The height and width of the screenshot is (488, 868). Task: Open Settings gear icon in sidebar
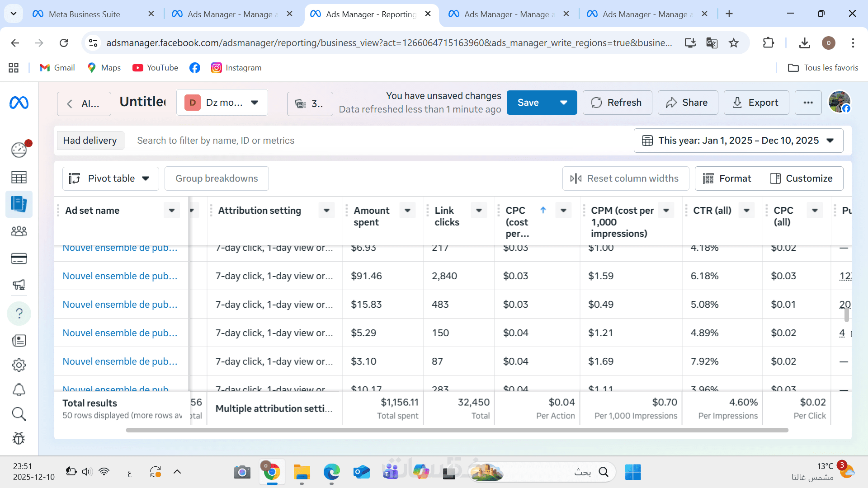[19, 365]
